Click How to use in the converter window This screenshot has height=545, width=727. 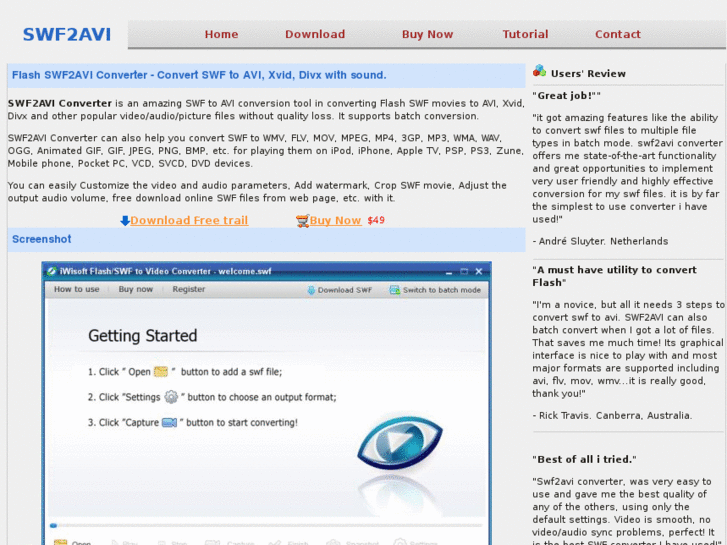click(77, 289)
